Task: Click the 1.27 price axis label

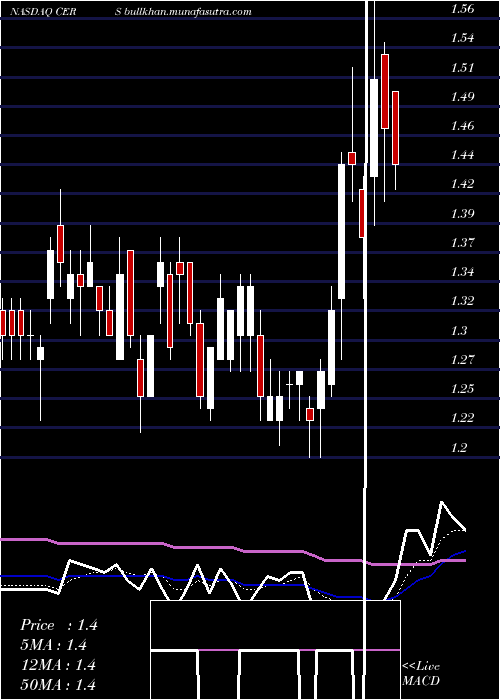Action: 462,359
